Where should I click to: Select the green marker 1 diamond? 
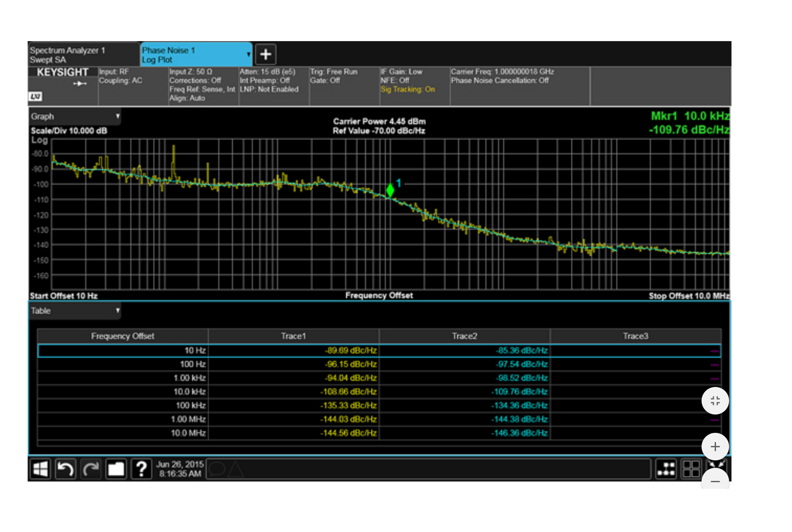390,190
